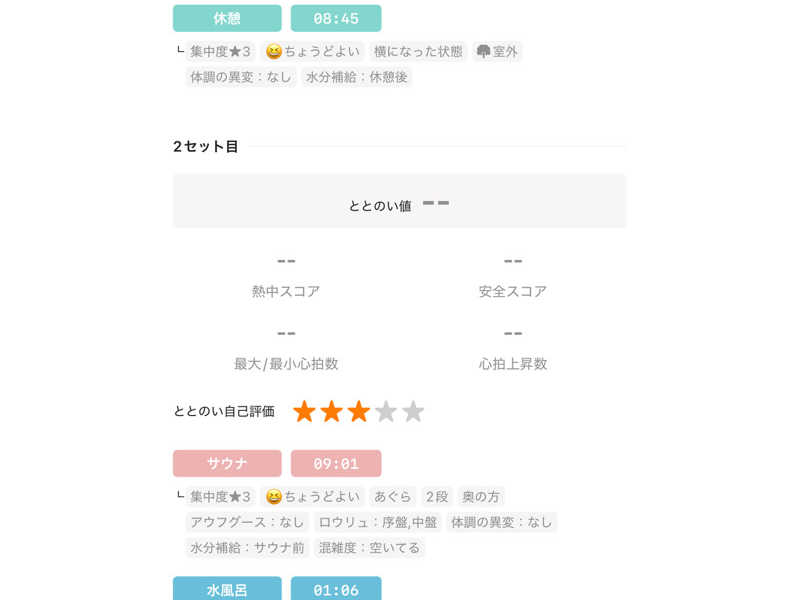Click smiley emoji in the sauna row's ちょうどよい tag
Viewport: 800px width, 600px height.
(x=273, y=497)
